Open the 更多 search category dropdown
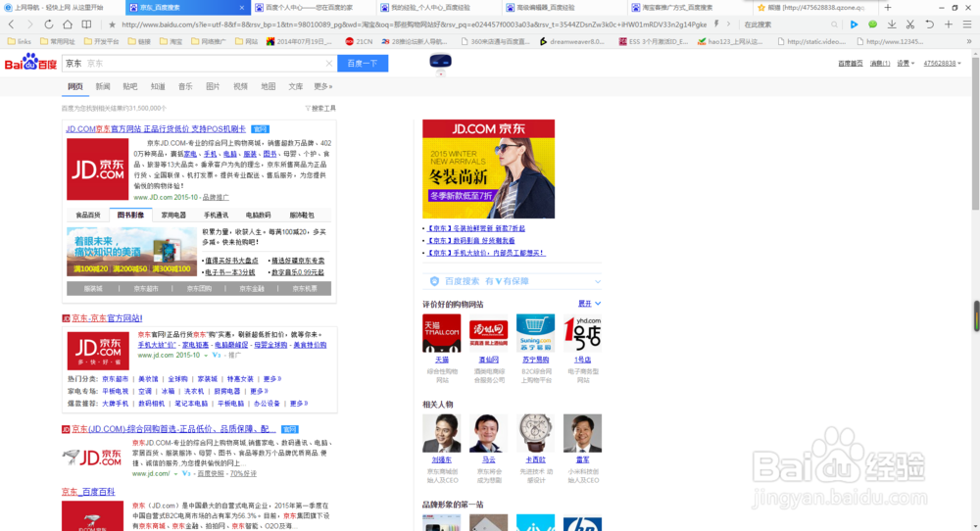Image resolution: width=980 pixels, height=531 pixels. click(x=323, y=86)
